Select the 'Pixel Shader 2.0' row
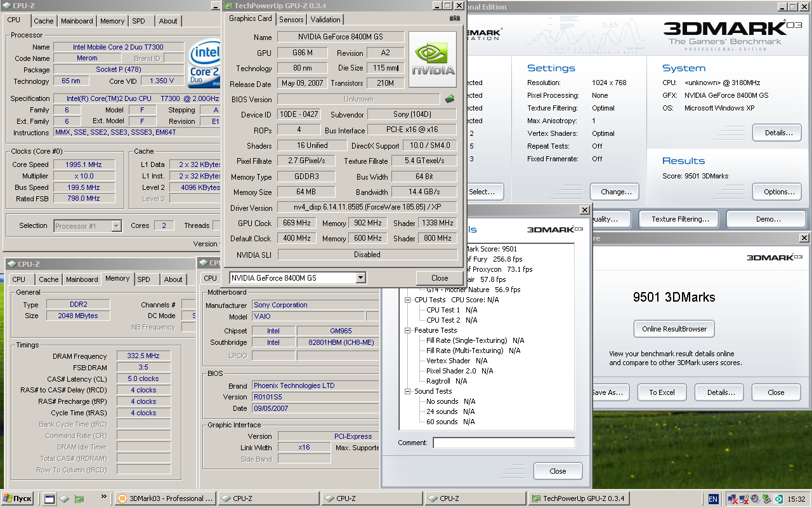Viewport: 812px width, 508px height. (x=459, y=371)
